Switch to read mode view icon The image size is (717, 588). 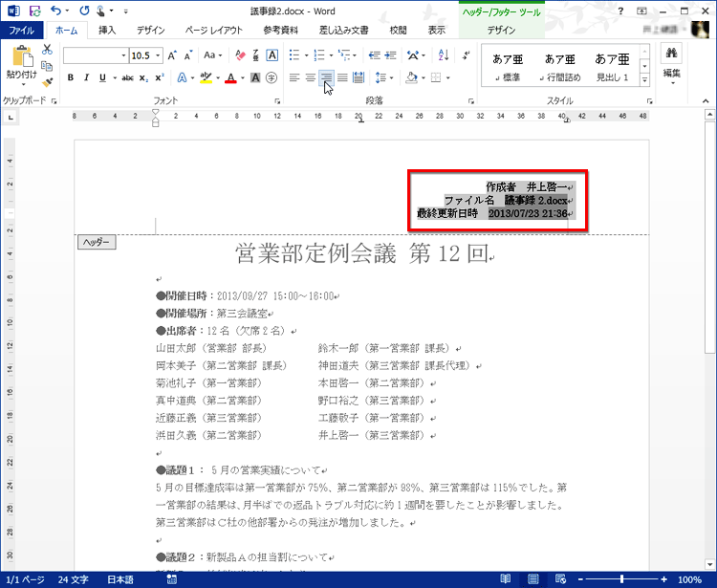coord(506,579)
